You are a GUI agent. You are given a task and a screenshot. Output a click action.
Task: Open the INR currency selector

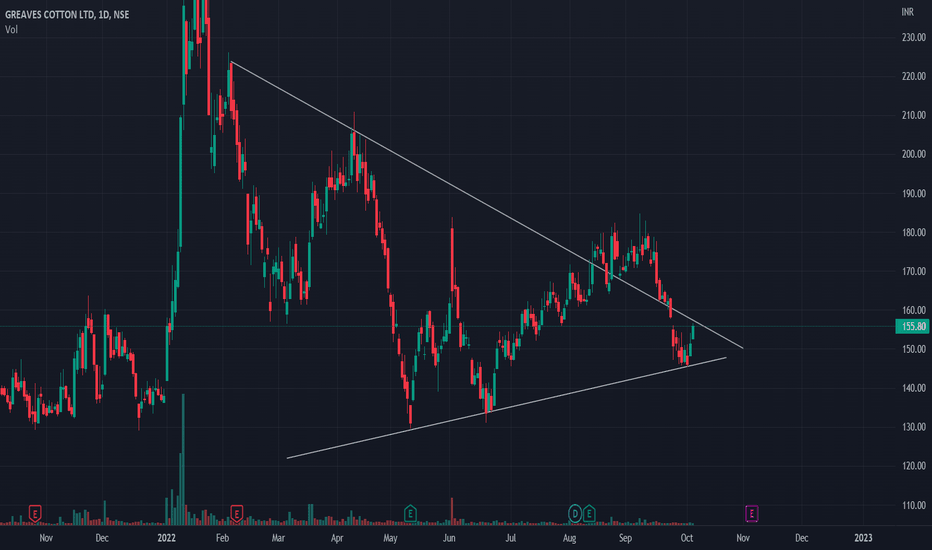click(908, 12)
